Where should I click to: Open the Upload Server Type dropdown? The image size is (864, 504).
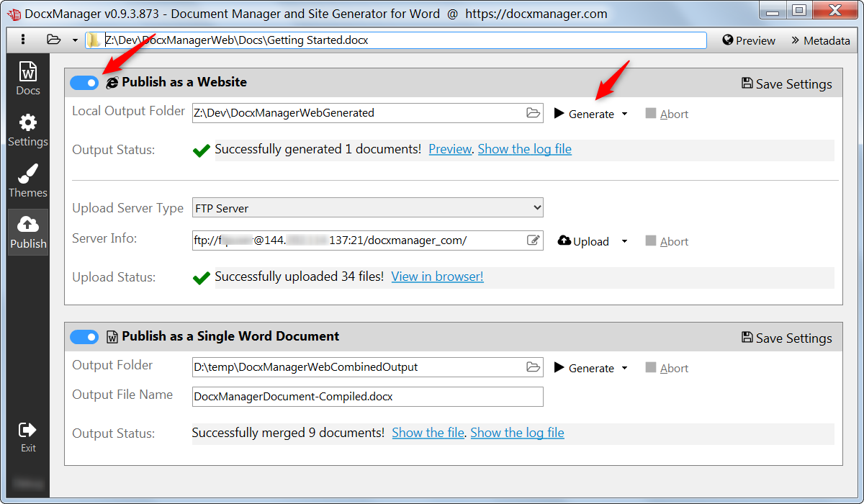(368, 208)
